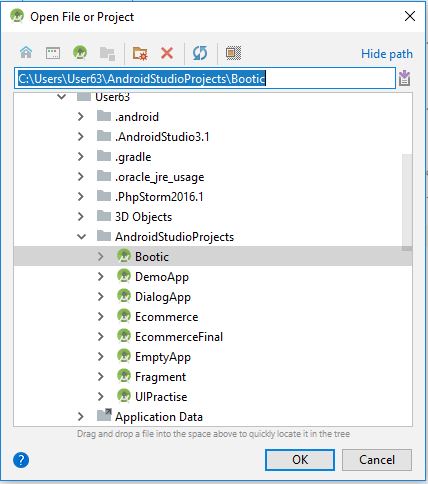The width and height of the screenshot is (428, 484).
Task: Click the path text input field
Action: 205,79
